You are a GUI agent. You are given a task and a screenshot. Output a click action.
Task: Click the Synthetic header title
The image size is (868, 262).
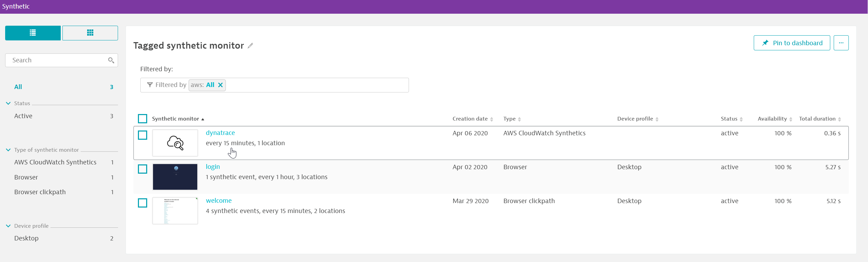pyautogui.click(x=16, y=7)
